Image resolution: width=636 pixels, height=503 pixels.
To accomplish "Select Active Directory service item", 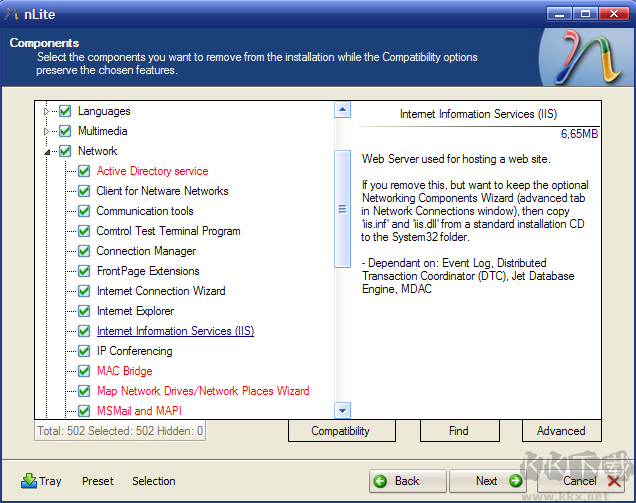I will [x=152, y=171].
